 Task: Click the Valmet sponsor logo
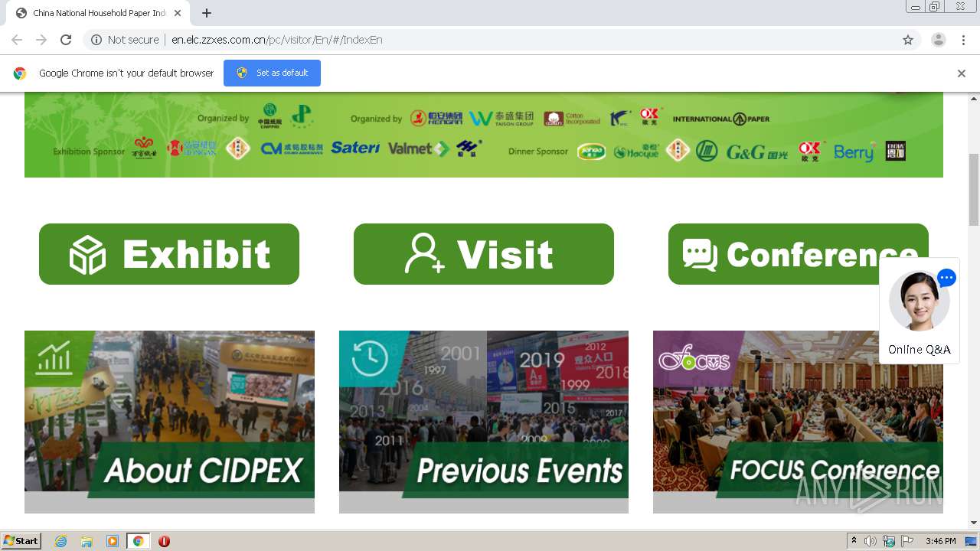pos(418,148)
